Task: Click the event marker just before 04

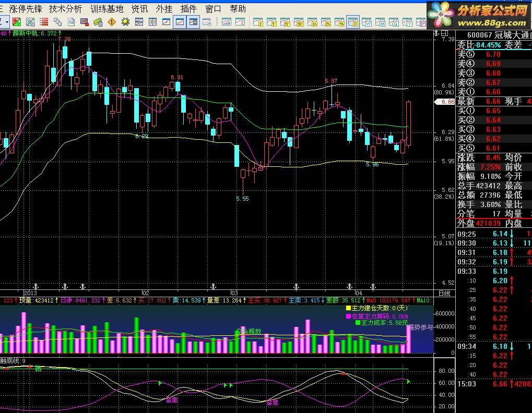Action: tap(349, 287)
